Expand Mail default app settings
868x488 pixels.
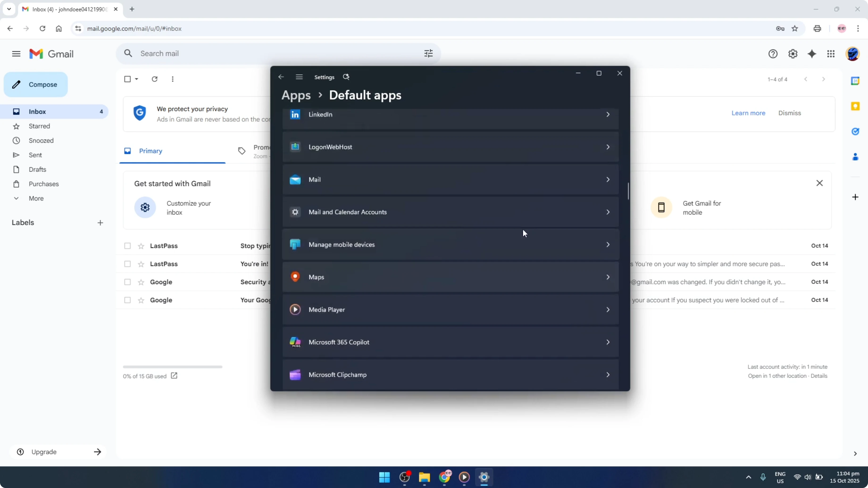tap(451, 180)
